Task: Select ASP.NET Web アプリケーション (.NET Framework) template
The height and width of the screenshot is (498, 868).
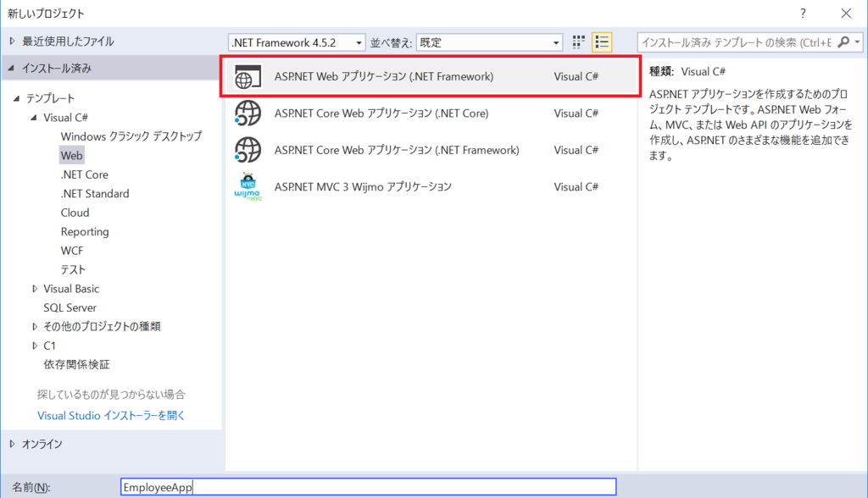Action: point(431,76)
